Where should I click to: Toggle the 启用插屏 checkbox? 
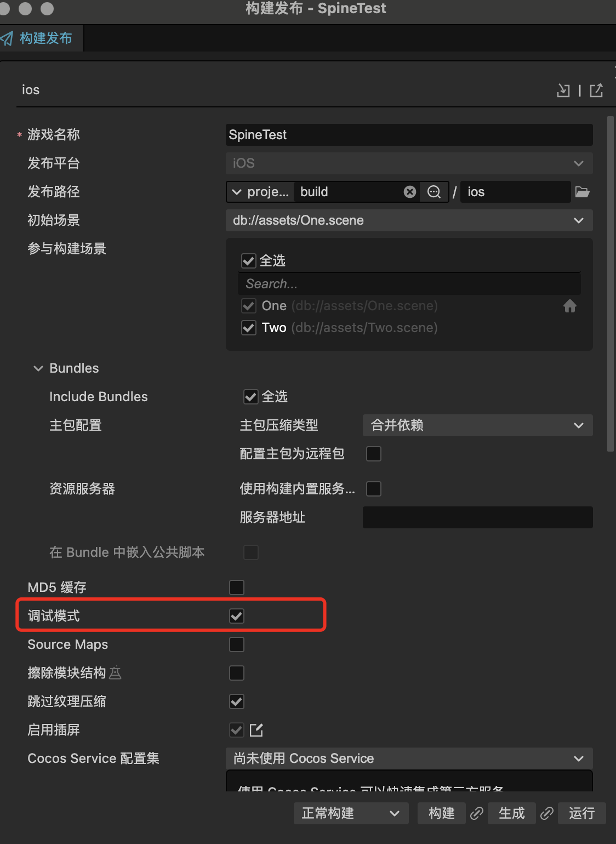(x=237, y=730)
